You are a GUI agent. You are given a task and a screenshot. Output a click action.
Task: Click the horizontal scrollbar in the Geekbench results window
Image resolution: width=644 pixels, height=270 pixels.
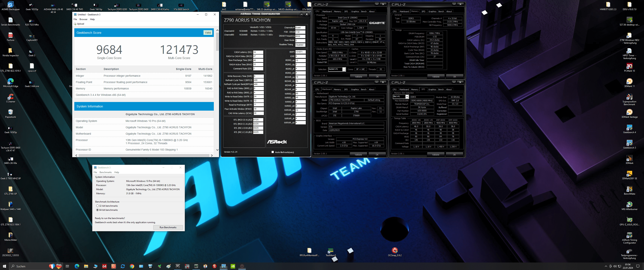point(144,156)
